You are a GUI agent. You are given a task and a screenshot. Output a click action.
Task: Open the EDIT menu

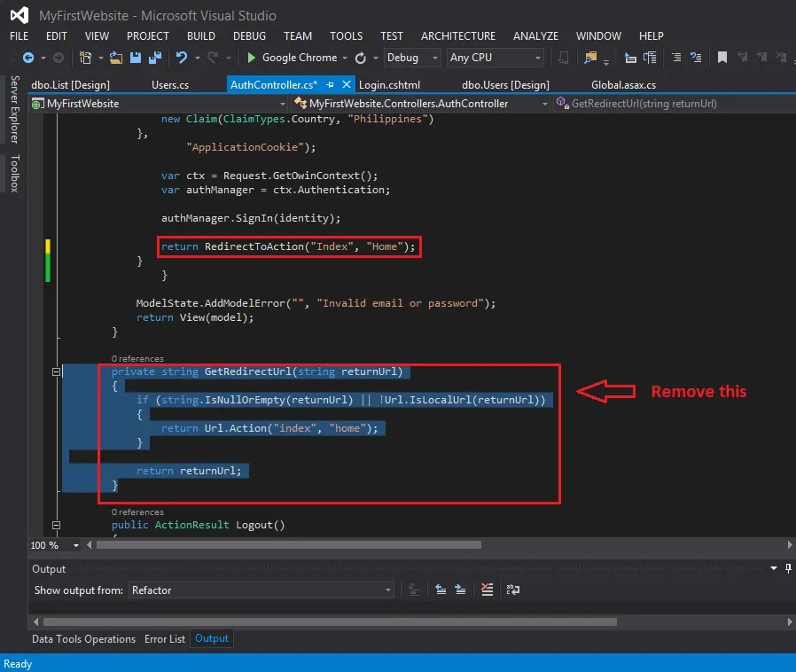[x=57, y=36]
